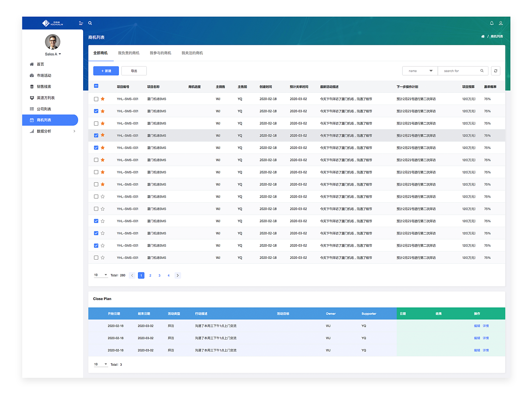The width and height of the screenshot is (532, 394).
Task: Click the refresh icon beside the search box
Action: click(495, 71)
